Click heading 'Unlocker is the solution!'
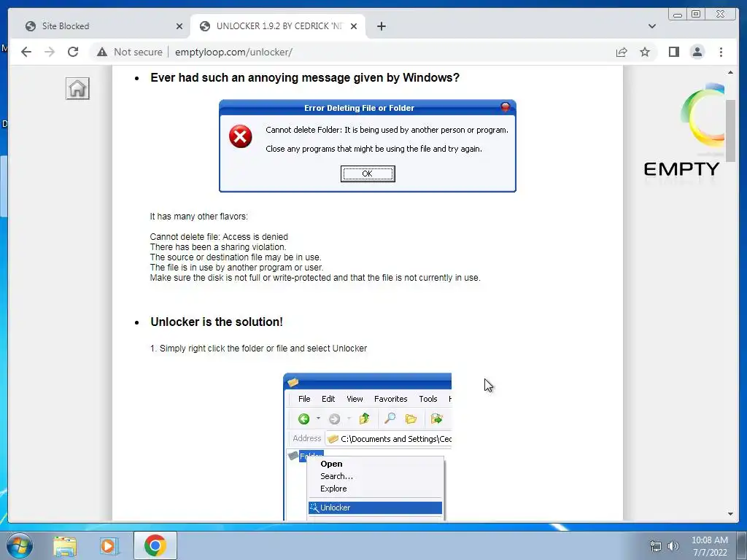747x560 pixels. point(217,322)
